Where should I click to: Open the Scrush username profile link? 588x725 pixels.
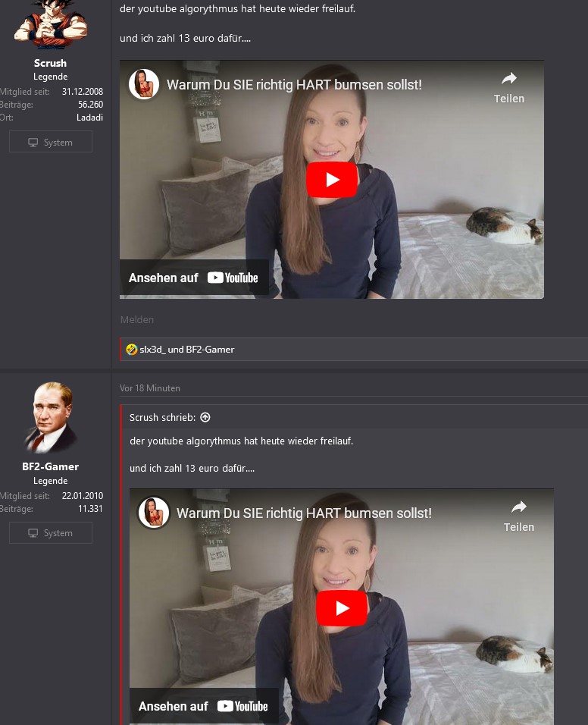tap(50, 63)
